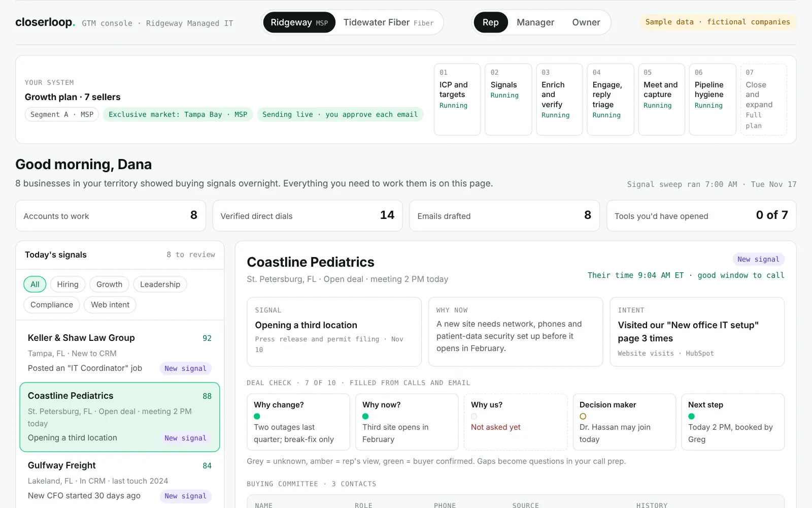Open step 07 Close and expand
The width and height of the screenshot is (812, 508).
pyautogui.click(x=763, y=99)
